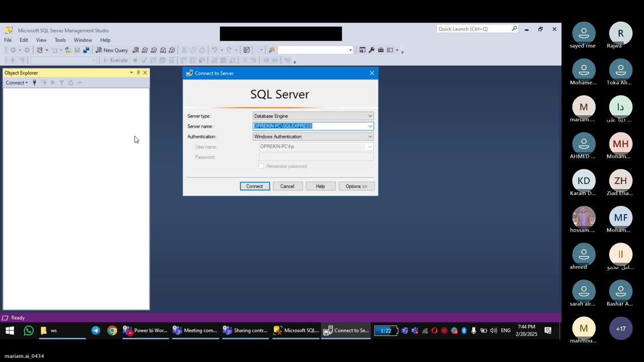Expand the Server name dropdown arrow

point(370,126)
